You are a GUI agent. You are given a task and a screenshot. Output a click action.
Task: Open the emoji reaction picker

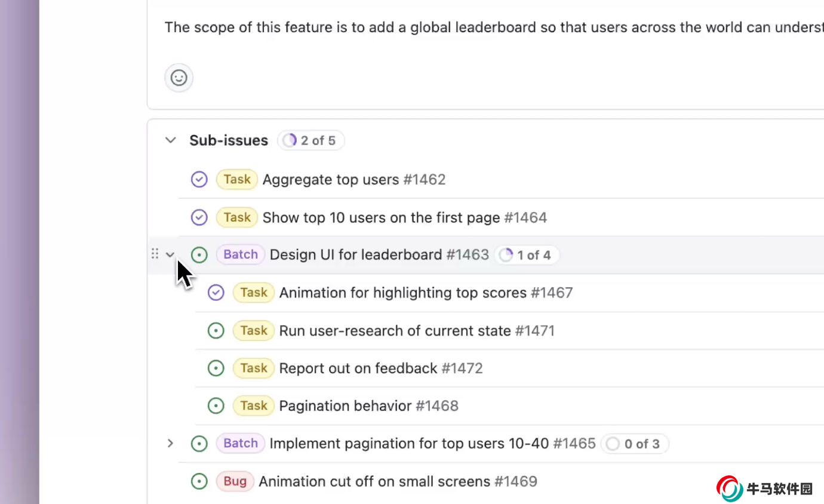tap(179, 78)
